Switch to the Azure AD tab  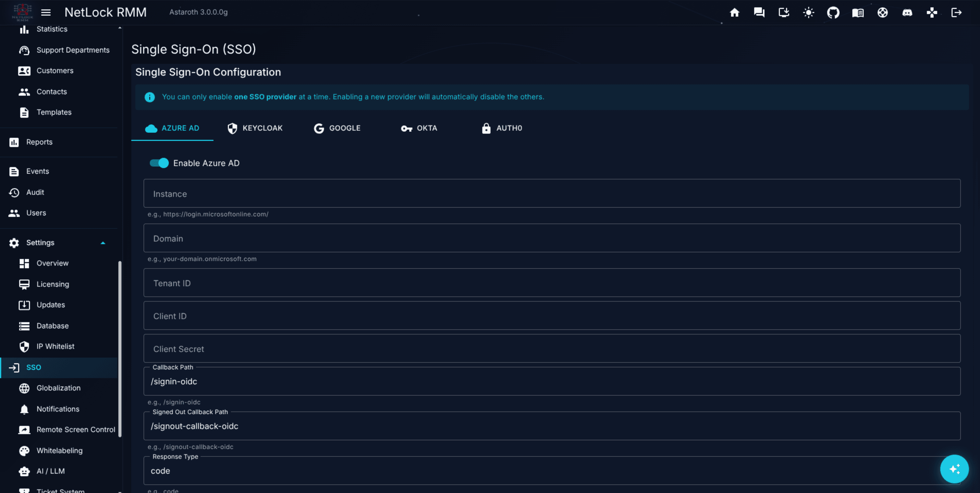click(x=172, y=128)
